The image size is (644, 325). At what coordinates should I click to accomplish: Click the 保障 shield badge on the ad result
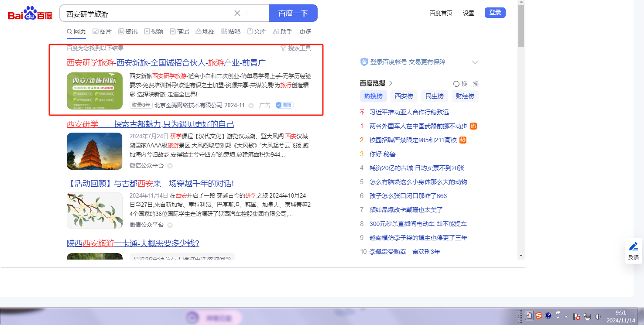(284, 105)
